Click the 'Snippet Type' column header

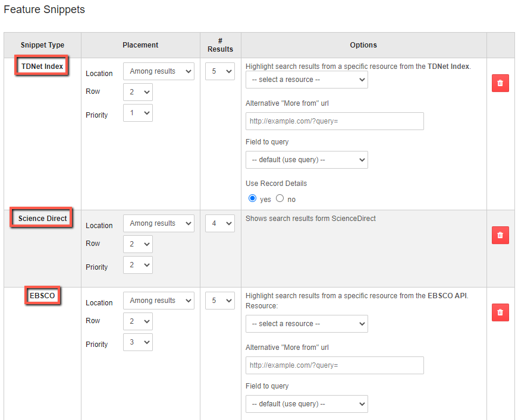[x=42, y=45]
